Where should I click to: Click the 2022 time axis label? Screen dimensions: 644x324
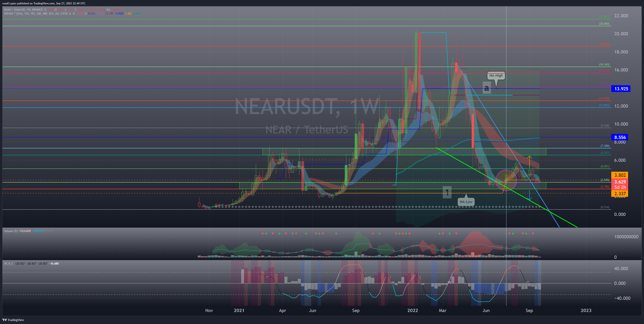click(x=413, y=310)
